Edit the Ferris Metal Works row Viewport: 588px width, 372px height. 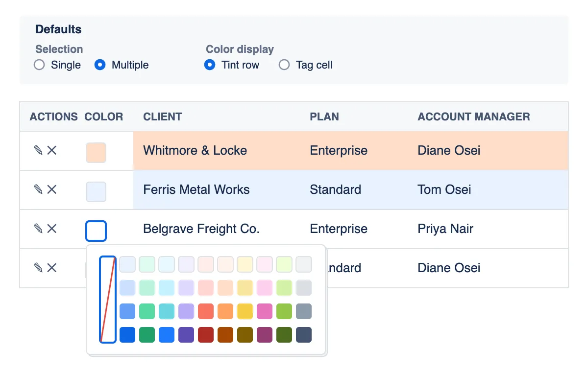tap(38, 189)
